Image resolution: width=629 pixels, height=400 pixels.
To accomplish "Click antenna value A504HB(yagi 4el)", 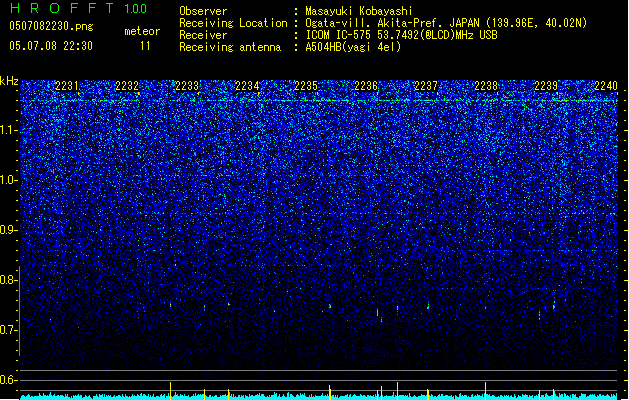I will [x=353, y=47].
